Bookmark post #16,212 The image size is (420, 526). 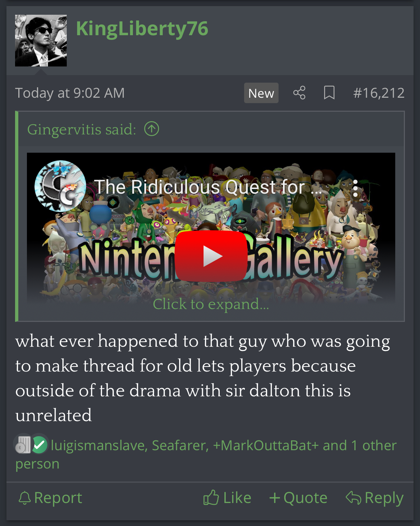click(329, 93)
